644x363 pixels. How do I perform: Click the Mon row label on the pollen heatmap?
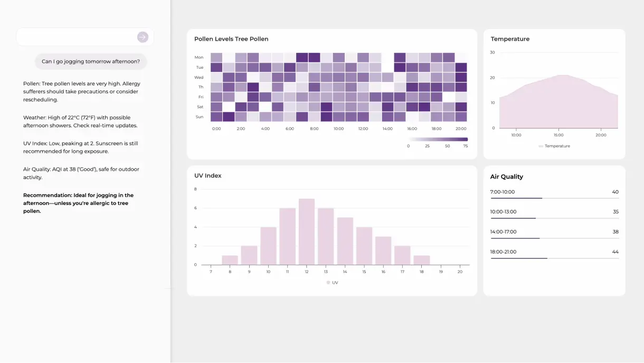(x=198, y=57)
